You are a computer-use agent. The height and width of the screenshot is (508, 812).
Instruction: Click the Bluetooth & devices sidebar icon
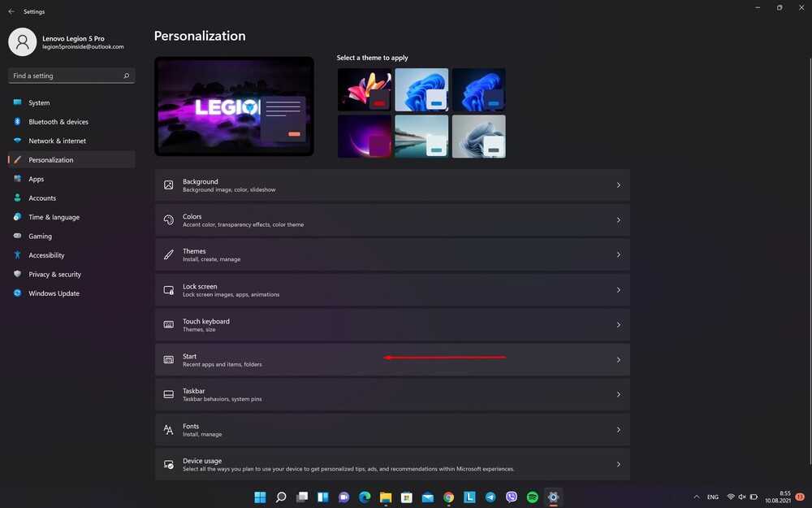coord(17,122)
